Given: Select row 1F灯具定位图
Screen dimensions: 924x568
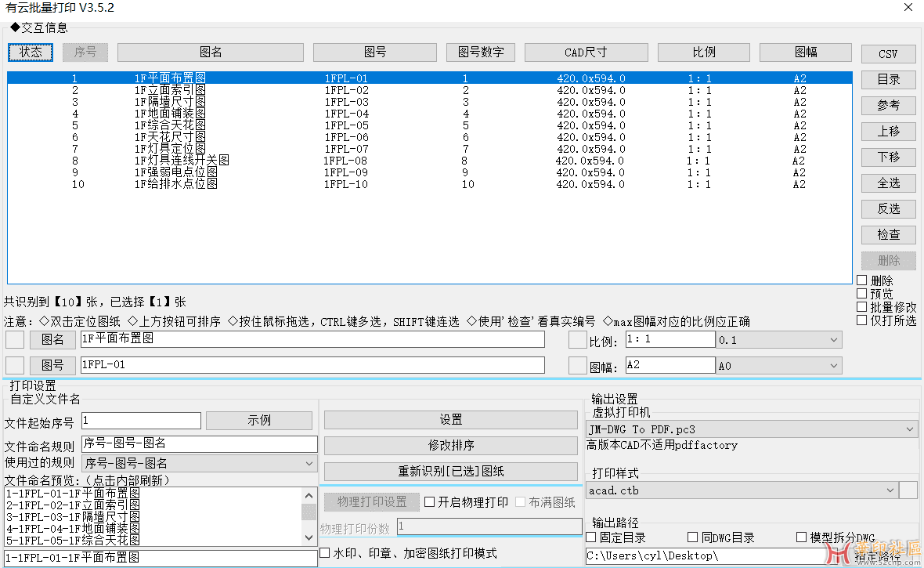Looking at the screenshot, I should [430, 149].
